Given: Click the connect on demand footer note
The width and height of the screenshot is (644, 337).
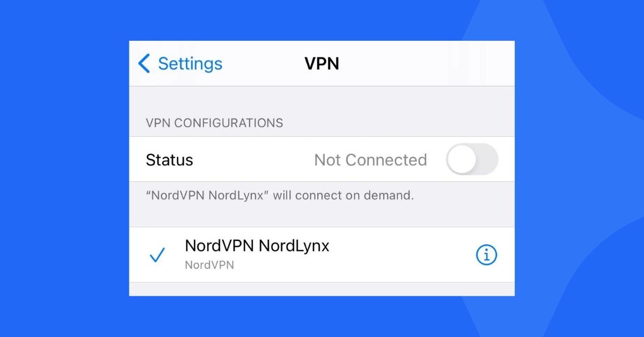Looking at the screenshot, I should tap(280, 195).
